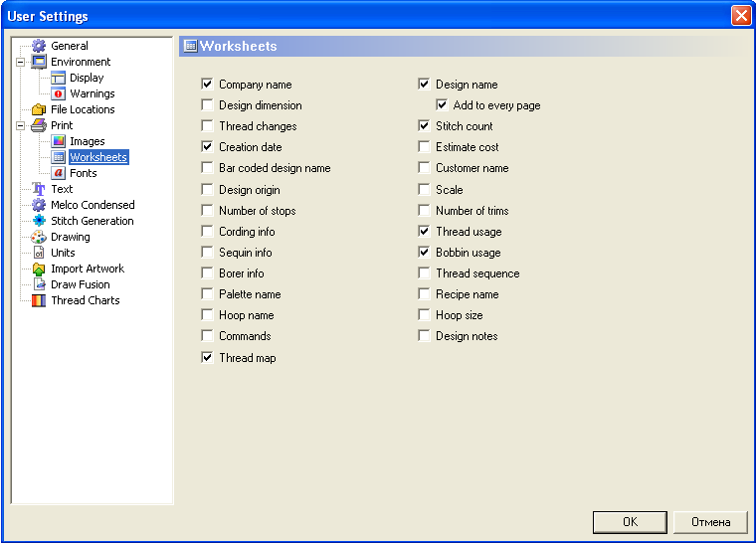This screenshot has height=543, width=756.
Task: Toggle the Add to every page option
Action: [442, 105]
